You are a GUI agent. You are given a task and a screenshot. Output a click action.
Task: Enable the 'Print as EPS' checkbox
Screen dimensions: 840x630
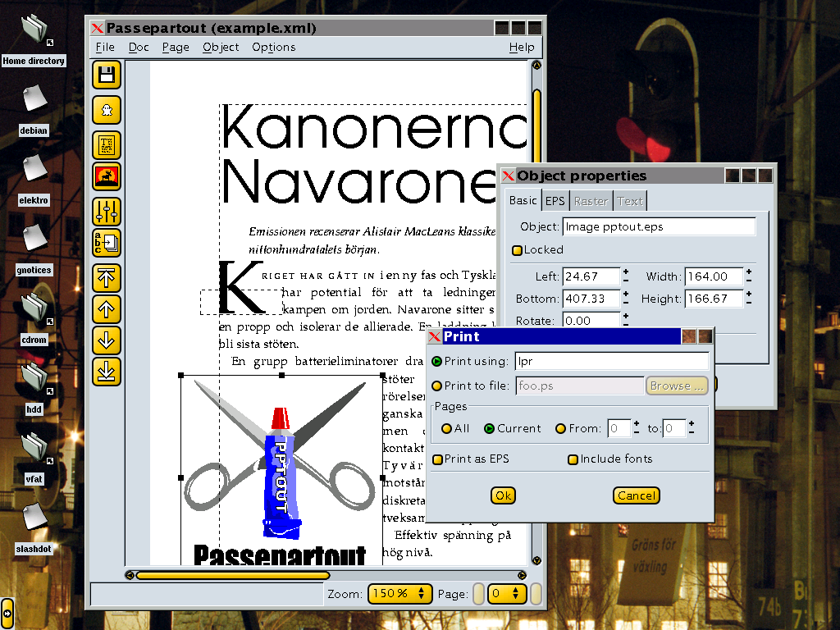point(438,459)
